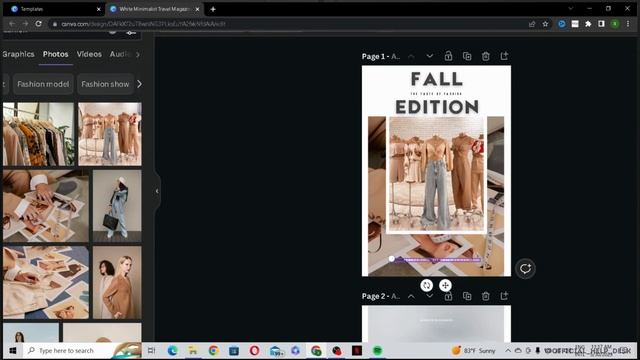Show more element tabs with the arrow
This screenshot has width=640, height=360.
point(138,54)
